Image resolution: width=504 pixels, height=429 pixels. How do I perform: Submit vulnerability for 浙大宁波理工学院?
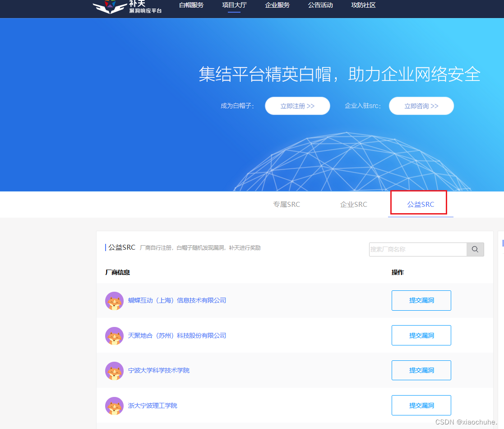[421, 405]
